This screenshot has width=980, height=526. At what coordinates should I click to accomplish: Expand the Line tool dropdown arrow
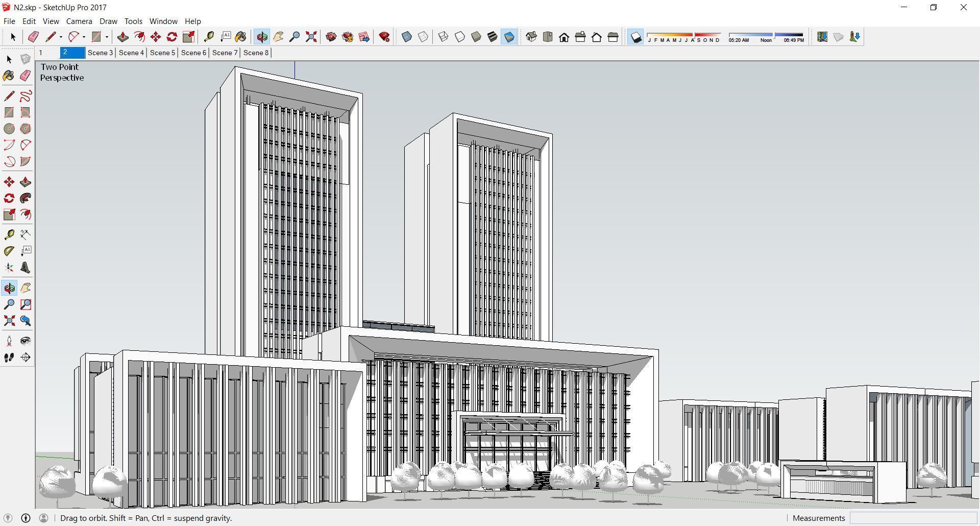coord(61,37)
